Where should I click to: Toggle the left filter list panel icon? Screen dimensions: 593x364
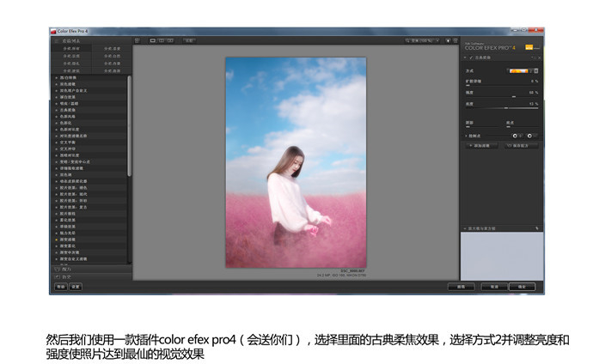138,40
